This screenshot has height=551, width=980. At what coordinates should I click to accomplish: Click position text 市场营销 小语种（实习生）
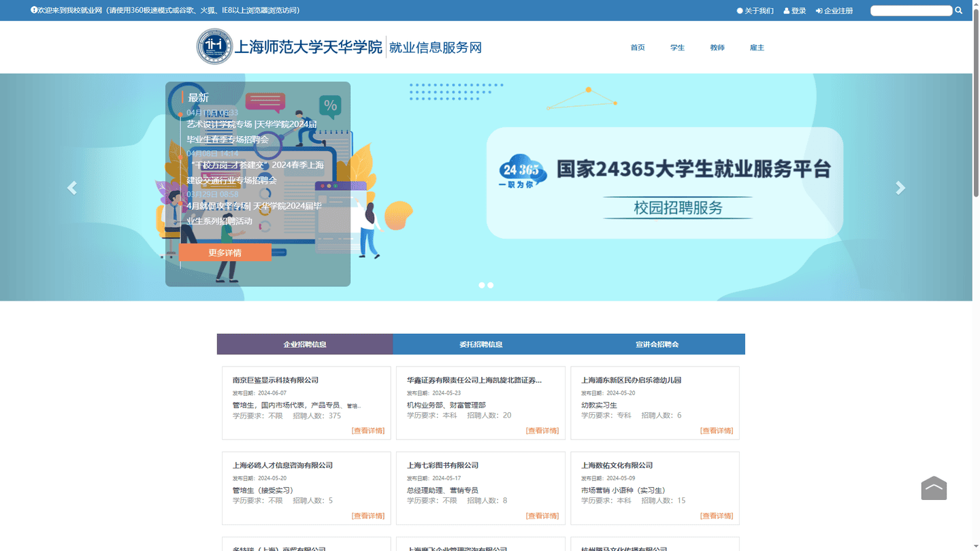pyautogui.click(x=623, y=490)
